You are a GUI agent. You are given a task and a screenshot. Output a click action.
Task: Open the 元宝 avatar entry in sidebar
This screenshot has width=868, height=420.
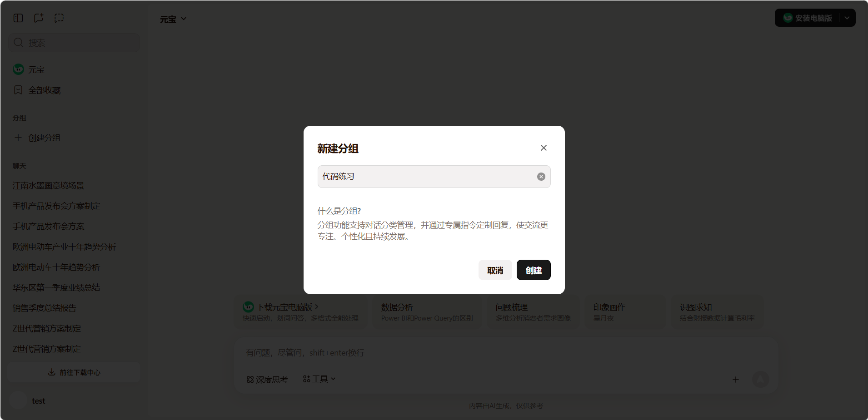point(18,69)
